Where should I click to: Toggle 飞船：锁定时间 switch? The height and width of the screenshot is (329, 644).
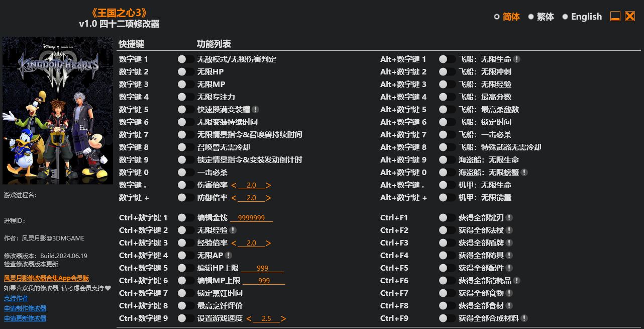[447, 122]
